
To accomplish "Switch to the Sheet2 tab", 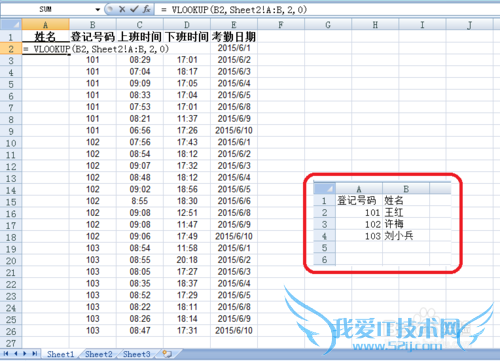I will click(99, 354).
